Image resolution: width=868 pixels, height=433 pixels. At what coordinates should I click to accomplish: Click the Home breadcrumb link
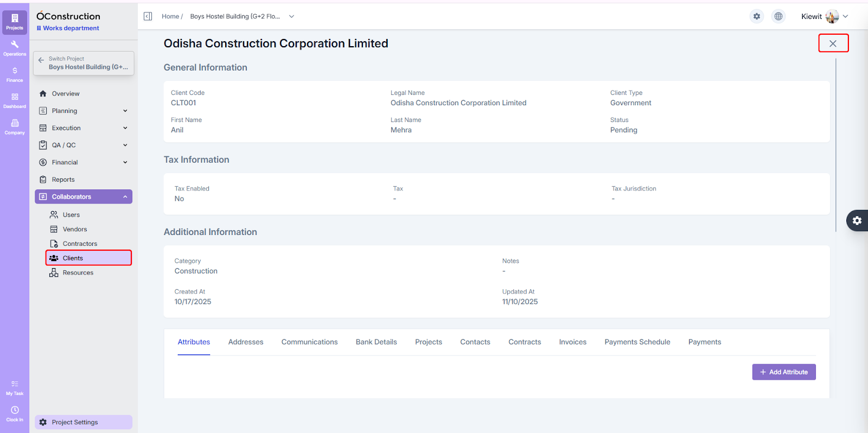point(170,16)
